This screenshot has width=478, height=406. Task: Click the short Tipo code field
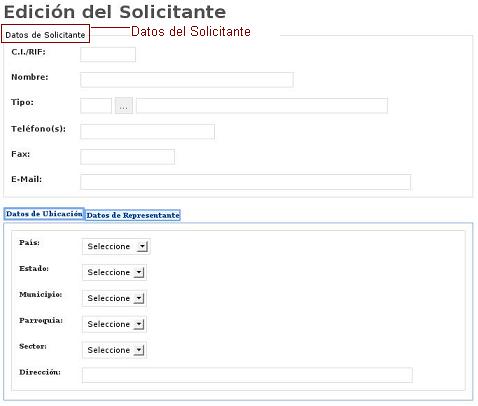(96, 106)
